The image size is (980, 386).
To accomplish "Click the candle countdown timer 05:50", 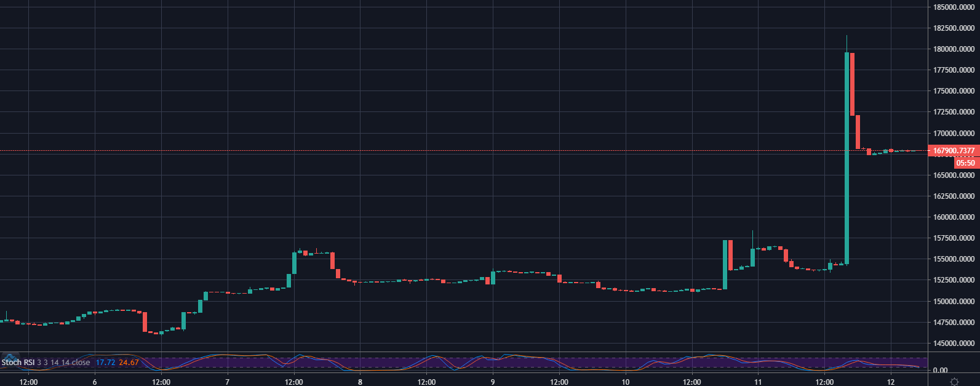I will tap(966, 163).
